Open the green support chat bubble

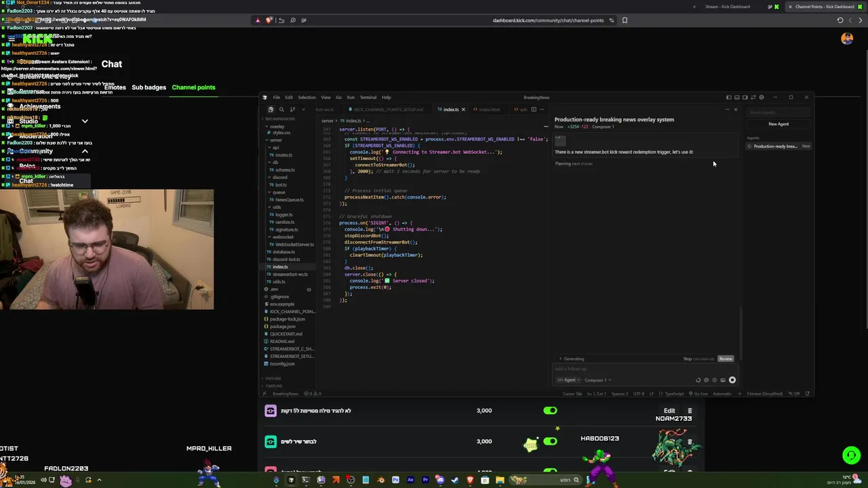click(851, 455)
